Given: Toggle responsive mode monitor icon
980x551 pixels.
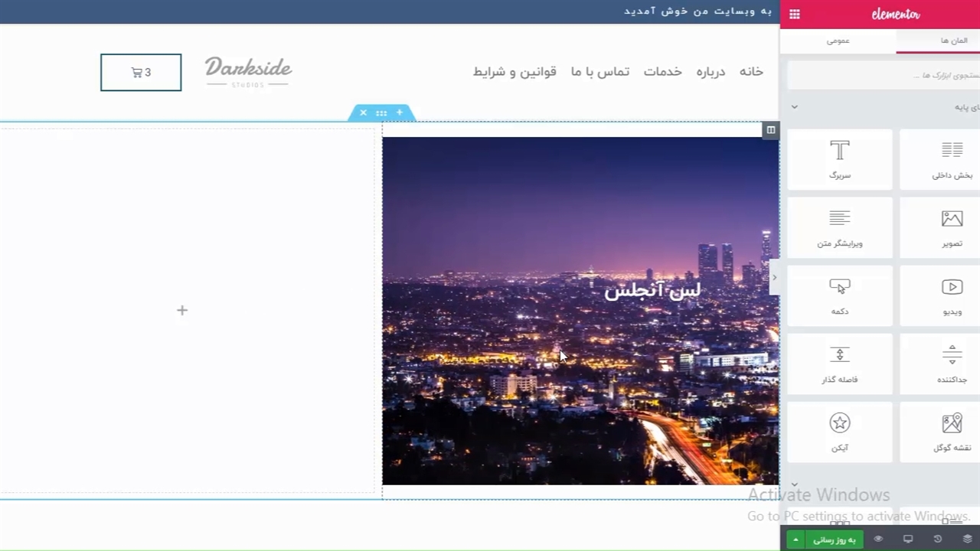Looking at the screenshot, I should point(908,540).
